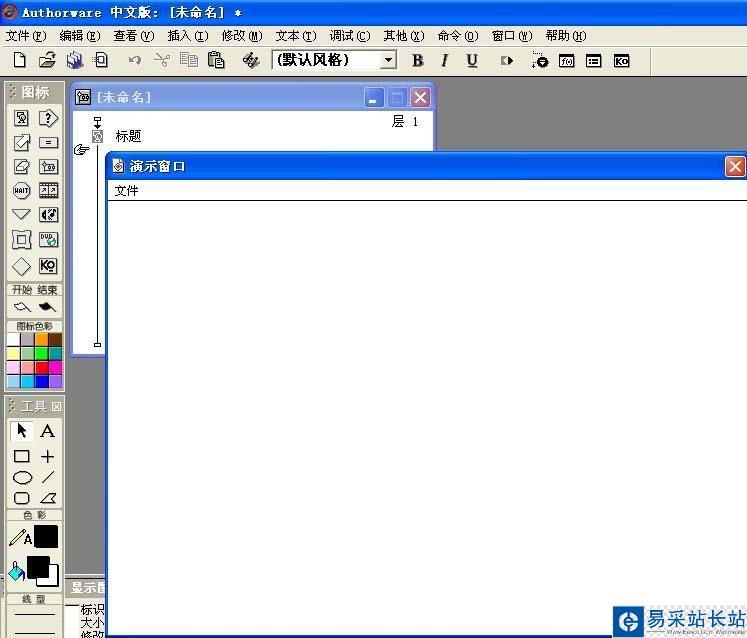Select the Straight line plus tool
The height and width of the screenshot is (638, 747).
(47, 456)
